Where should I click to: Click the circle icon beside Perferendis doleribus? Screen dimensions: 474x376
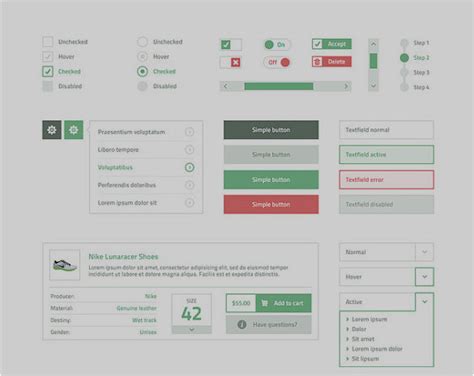(189, 185)
